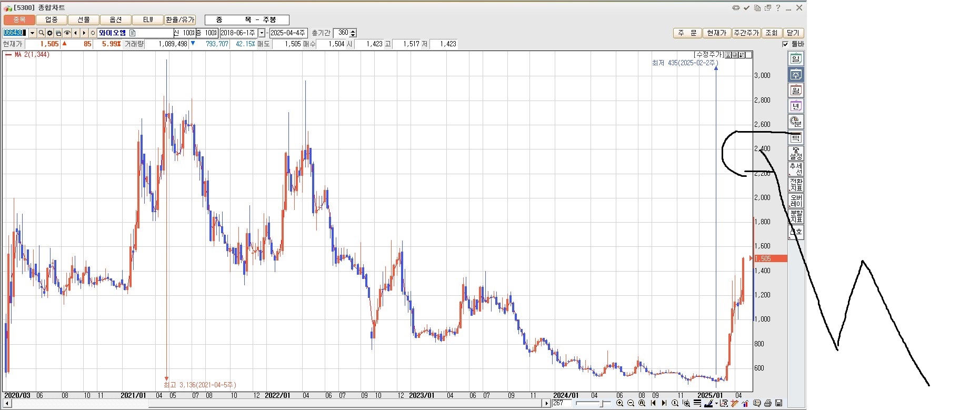Open the minute (분) chart icon
Image resolution: width=980 pixels, height=410 pixels.
(795, 122)
